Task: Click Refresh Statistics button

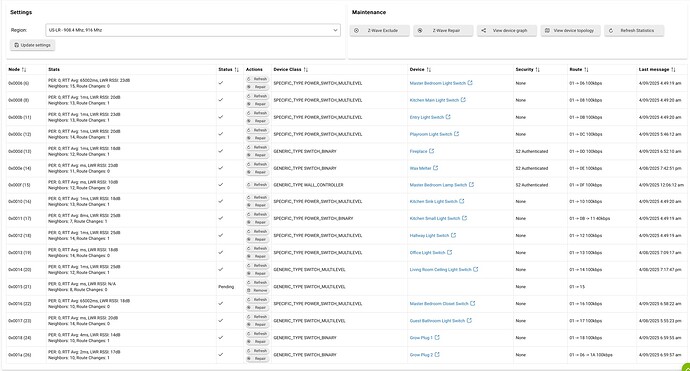Action: (x=634, y=30)
